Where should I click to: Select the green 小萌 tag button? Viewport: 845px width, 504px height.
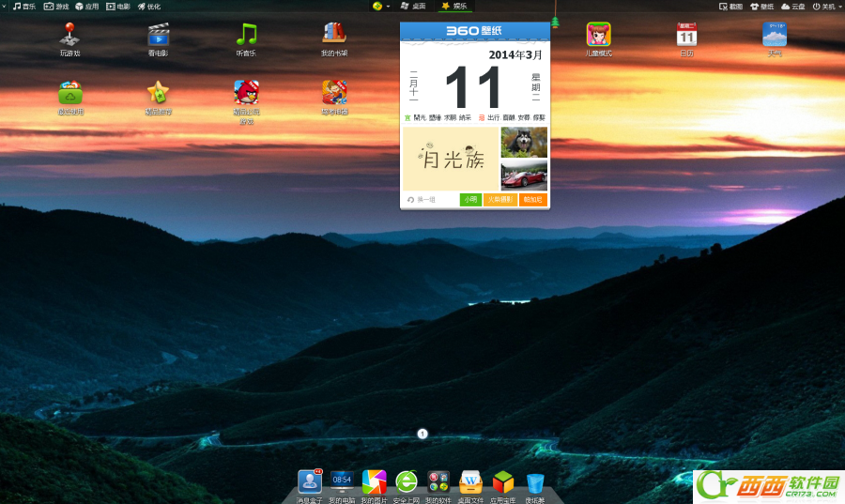[470, 199]
